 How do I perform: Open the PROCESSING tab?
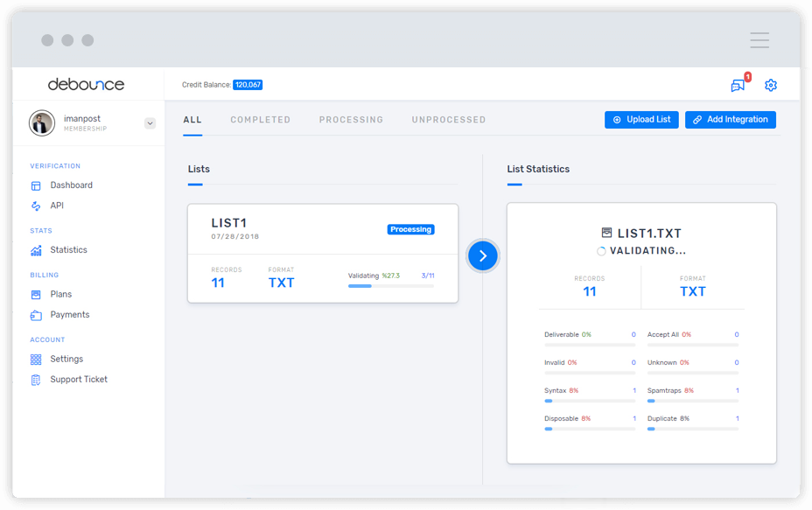[351, 119]
